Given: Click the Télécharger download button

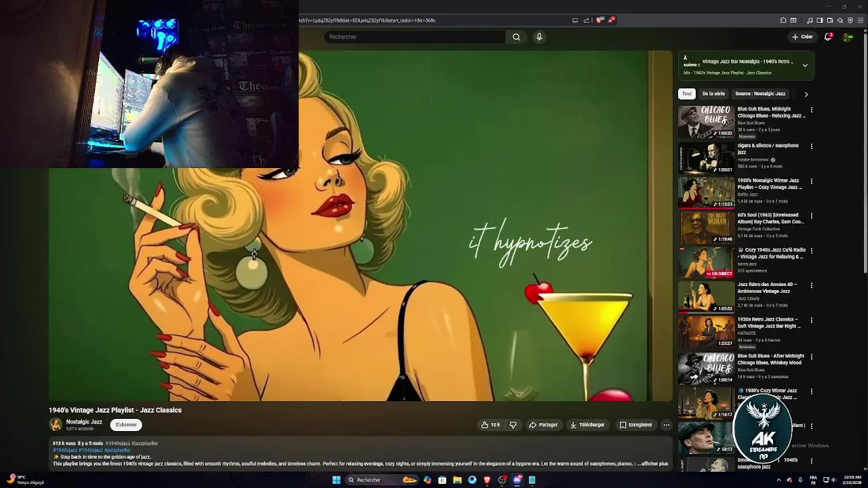Looking at the screenshot, I should coord(587,425).
